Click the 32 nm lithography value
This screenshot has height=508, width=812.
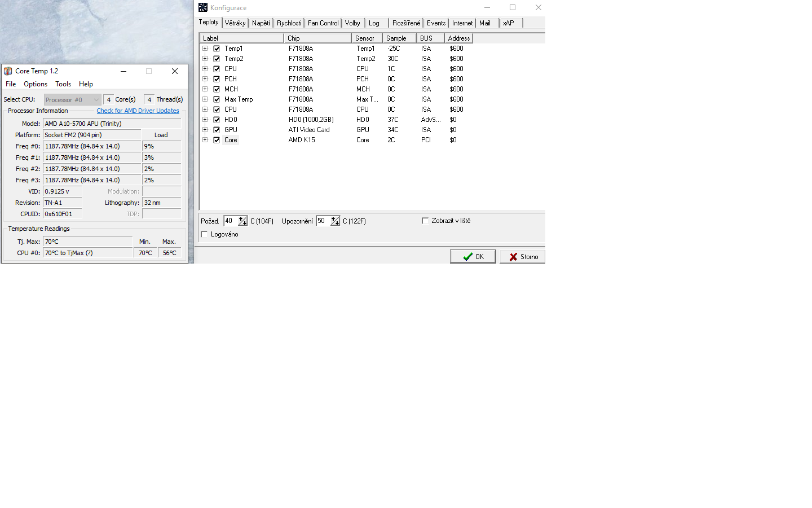tap(162, 203)
